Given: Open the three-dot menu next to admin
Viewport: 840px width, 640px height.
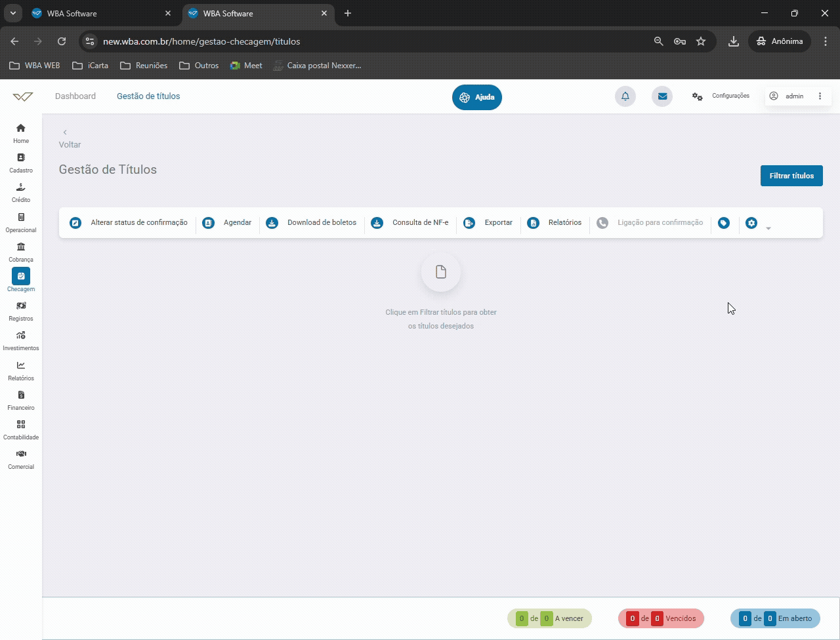Looking at the screenshot, I should coord(820,96).
